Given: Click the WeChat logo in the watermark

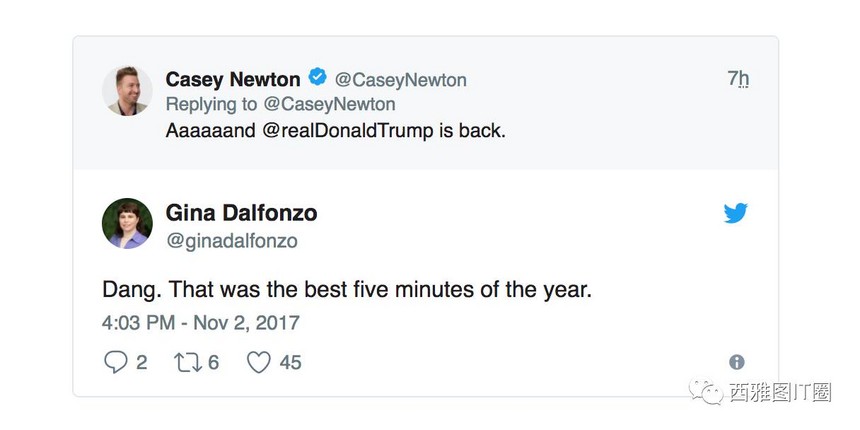Looking at the screenshot, I should pyautogui.click(x=713, y=393).
